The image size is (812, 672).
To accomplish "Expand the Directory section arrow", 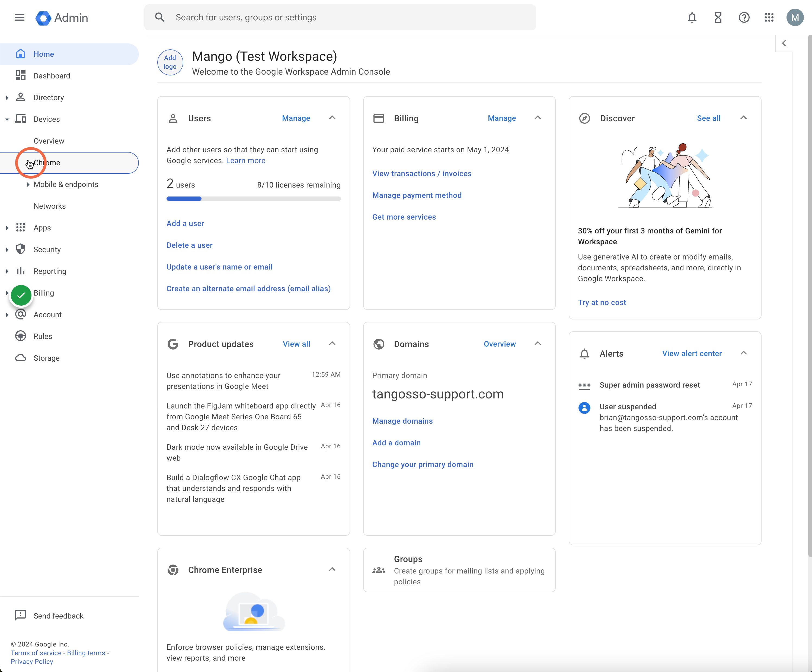I will (x=7, y=97).
